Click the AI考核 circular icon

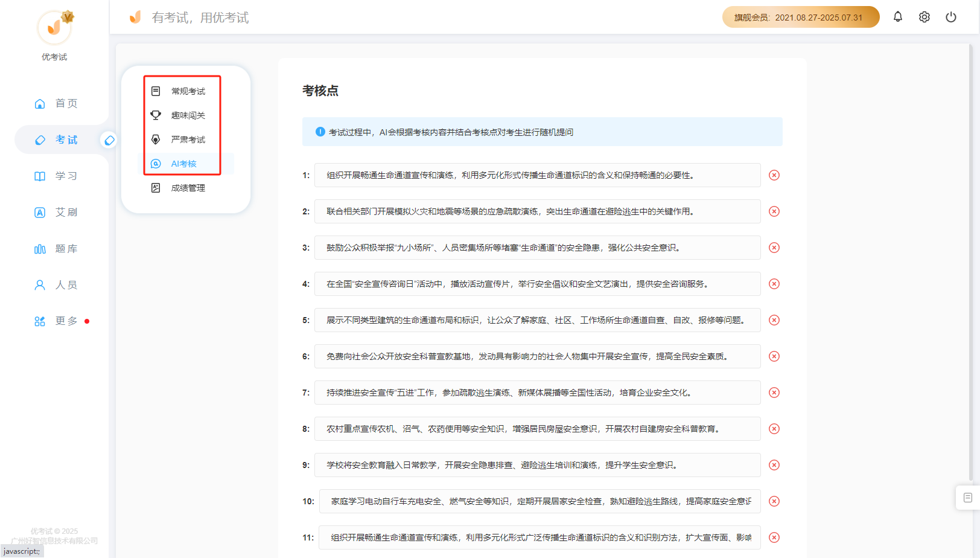click(x=156, y=164)
